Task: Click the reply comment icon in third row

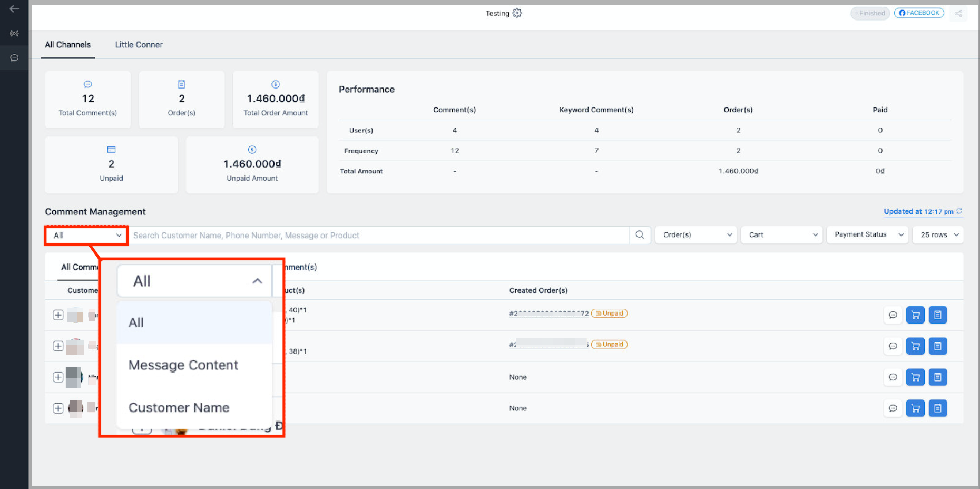Action: (893, 377)
